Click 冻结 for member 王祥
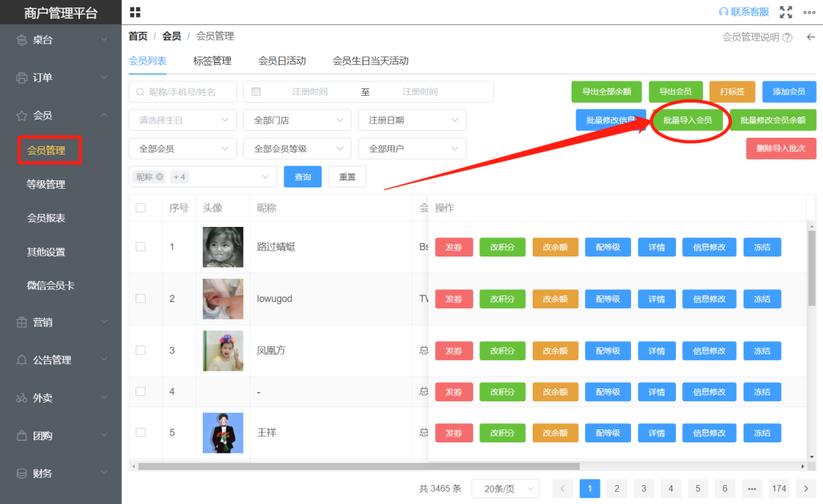 pyautogui.click(x=762, y=433)
